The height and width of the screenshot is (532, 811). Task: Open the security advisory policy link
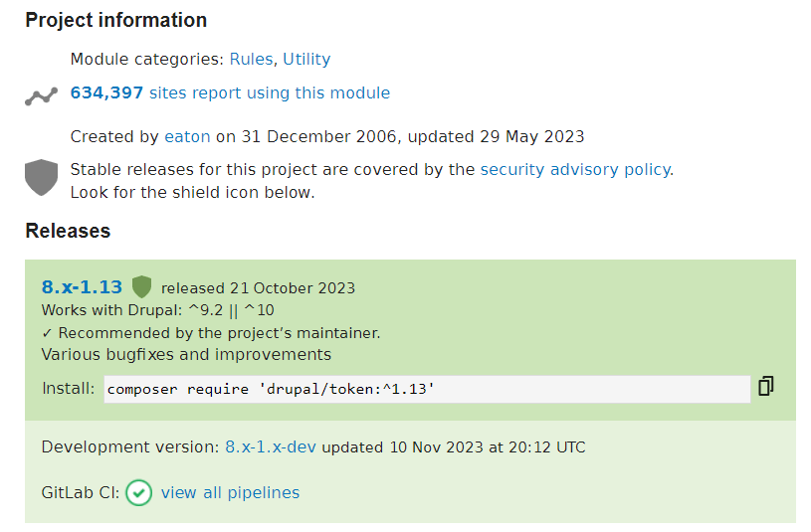point(576,170)
